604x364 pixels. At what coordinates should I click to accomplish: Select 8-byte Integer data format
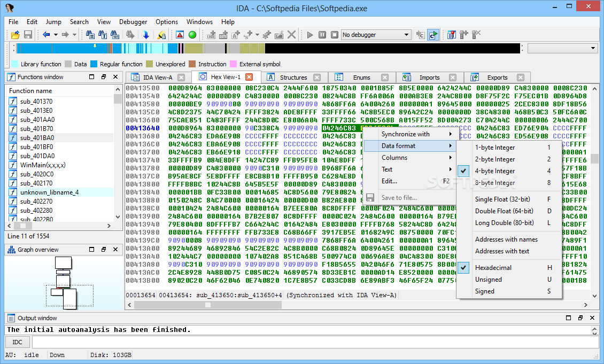tap(509, 183)
